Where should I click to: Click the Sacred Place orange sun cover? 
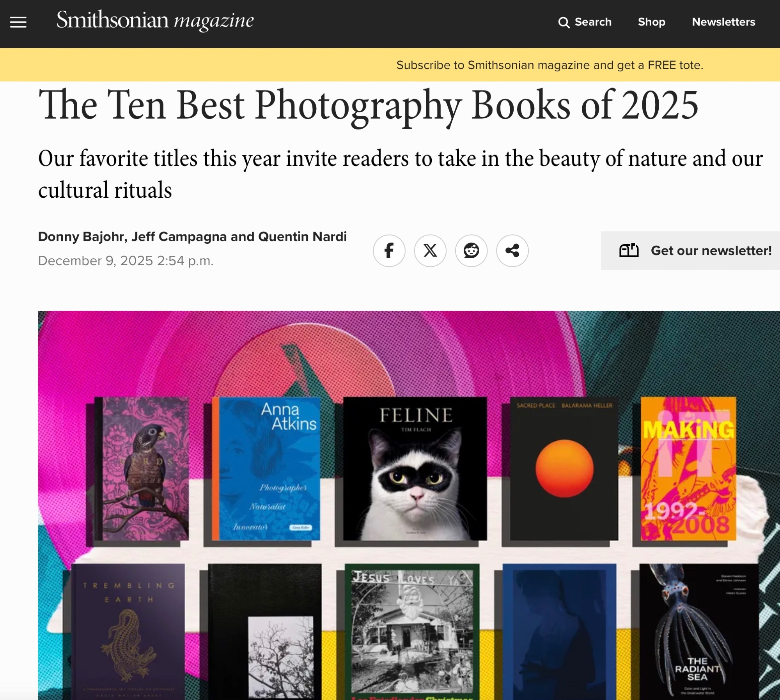click(564, 468)
